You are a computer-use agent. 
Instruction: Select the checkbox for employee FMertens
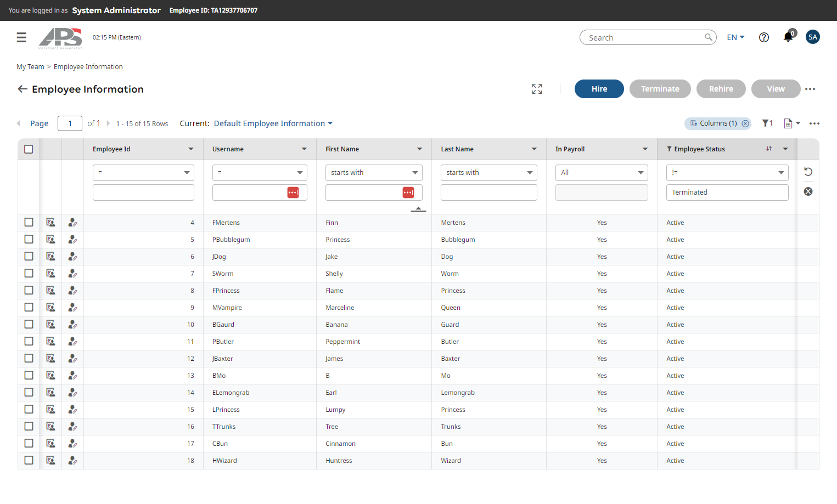pyautogui.click(x=29, y=222)
